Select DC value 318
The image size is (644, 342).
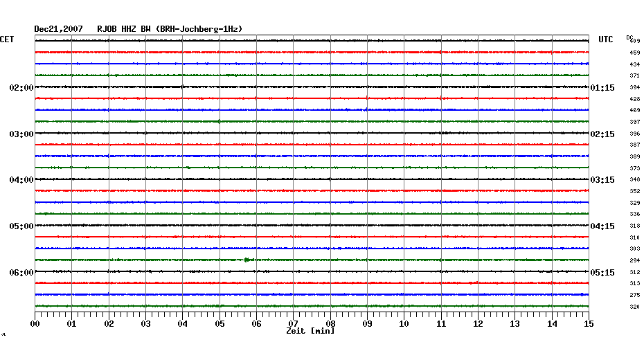[634, 226]
